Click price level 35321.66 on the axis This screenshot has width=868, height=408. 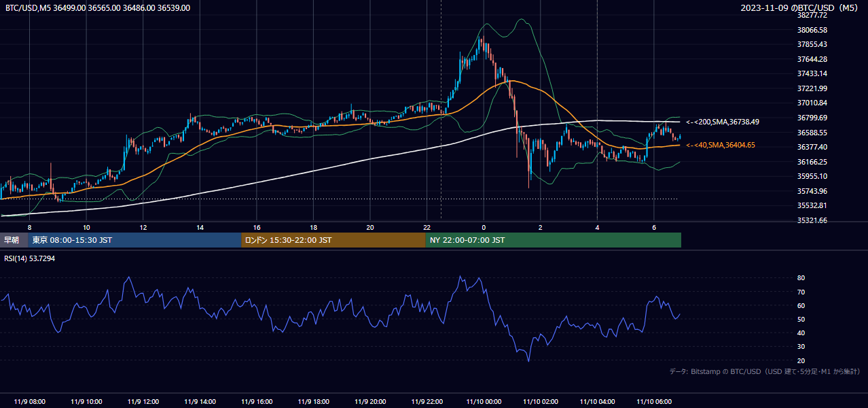[x=812, y=220]
